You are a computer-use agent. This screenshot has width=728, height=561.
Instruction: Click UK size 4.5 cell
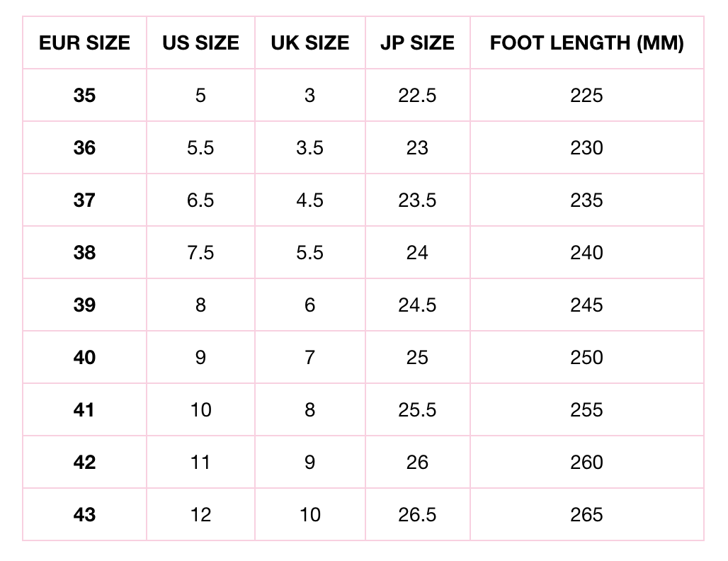(x=309, y=200)
